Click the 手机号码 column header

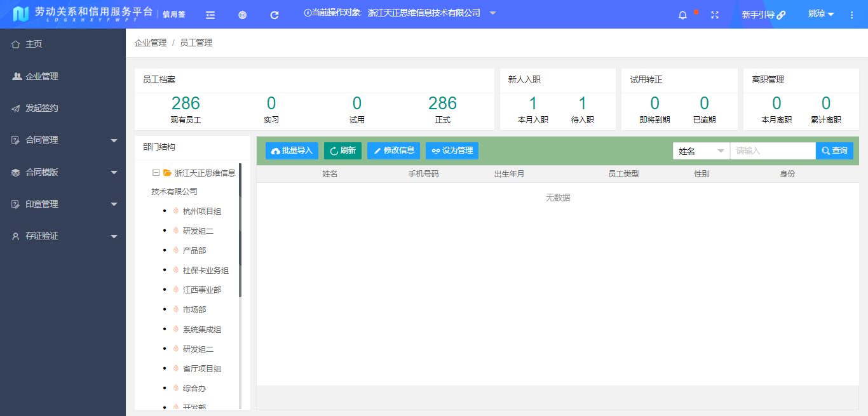pyautogui.click(x=423, y=174)
